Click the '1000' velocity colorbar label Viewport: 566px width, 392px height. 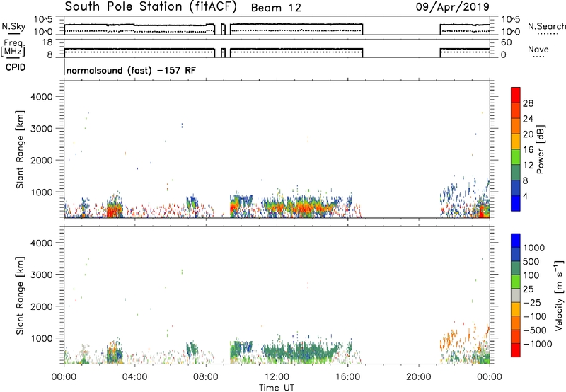pyautogui.click(x=534, y=248)
